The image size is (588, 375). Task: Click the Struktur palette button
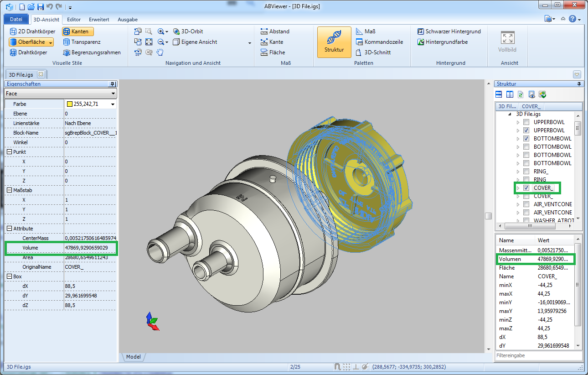point(334,42)
